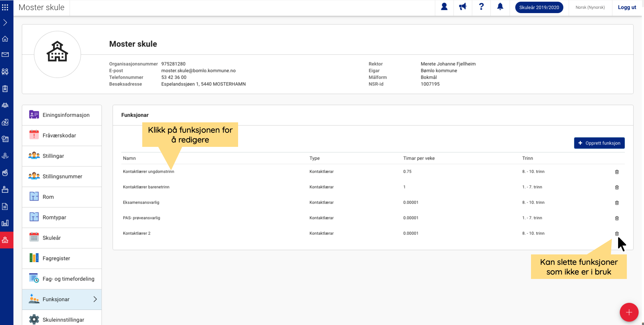This screenshot has height=325, width=644.
Task: Delete Kontaktlærer 2 with trash icon
Action: click(617, 234)
